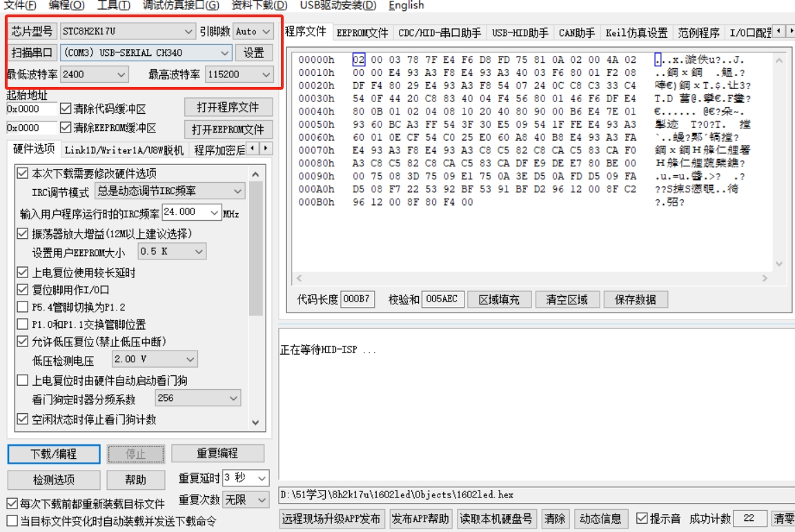795x532 pixels.
Task: Toggle 本次下载需要修改硬件选项 checkbox
Action: coord(22,173)
